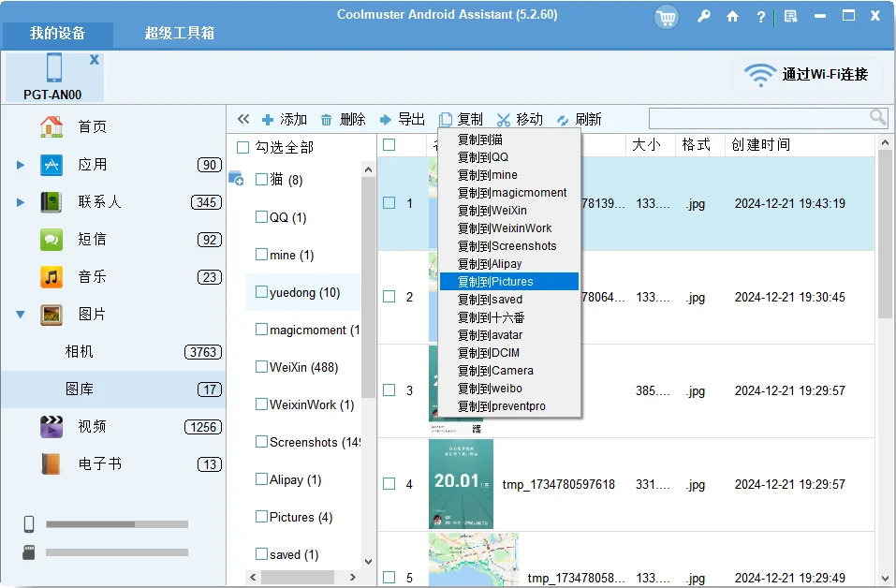
Task: Click the key registration icon
Action: 703,16
